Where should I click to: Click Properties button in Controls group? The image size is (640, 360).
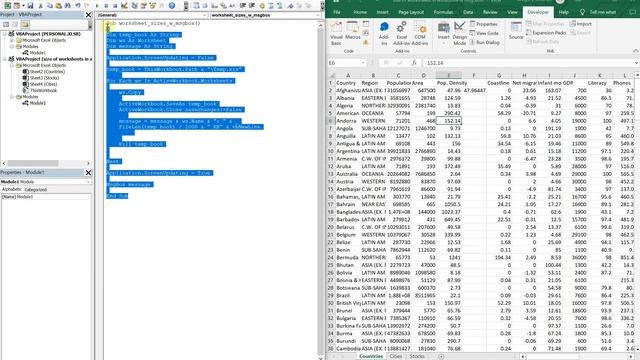(x=484, y=24)
